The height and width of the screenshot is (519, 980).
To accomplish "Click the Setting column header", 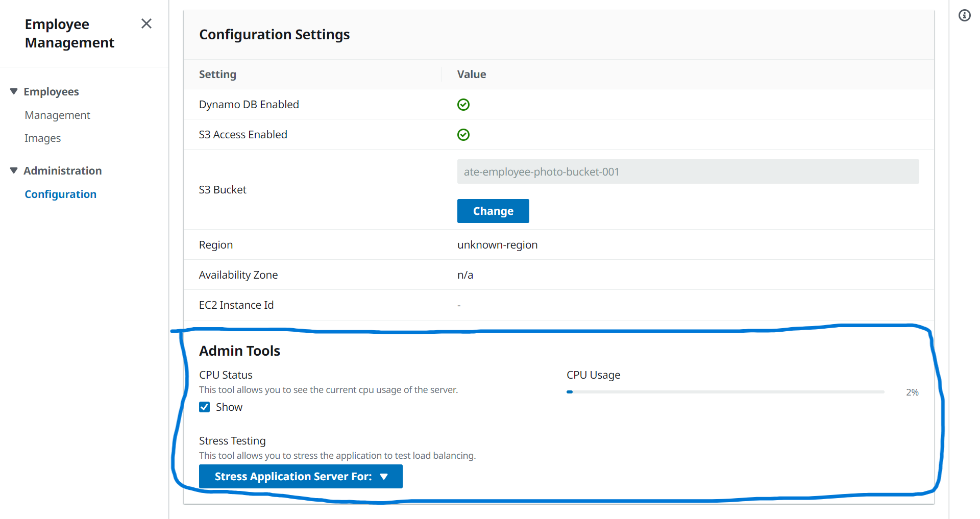I will (x=217, y=74).
